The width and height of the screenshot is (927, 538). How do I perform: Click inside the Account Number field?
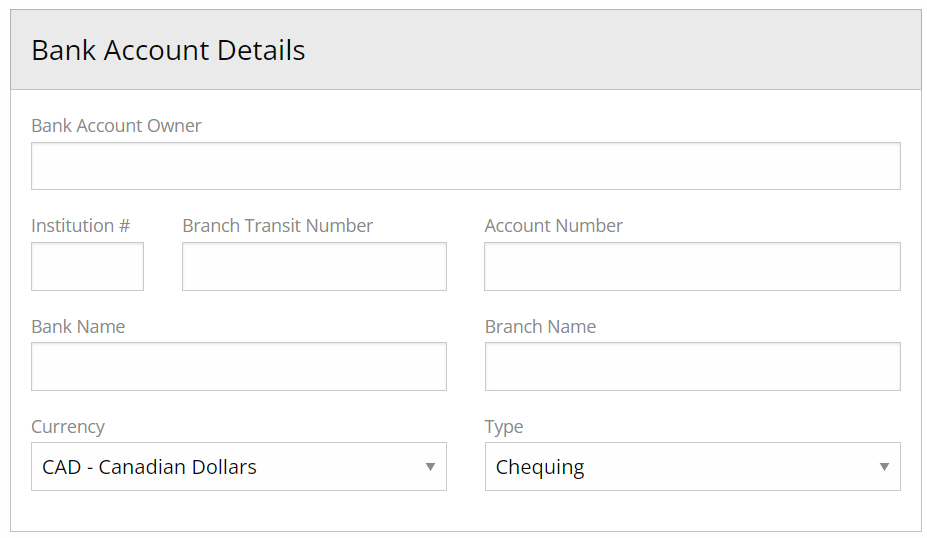[x=692, y=266]
